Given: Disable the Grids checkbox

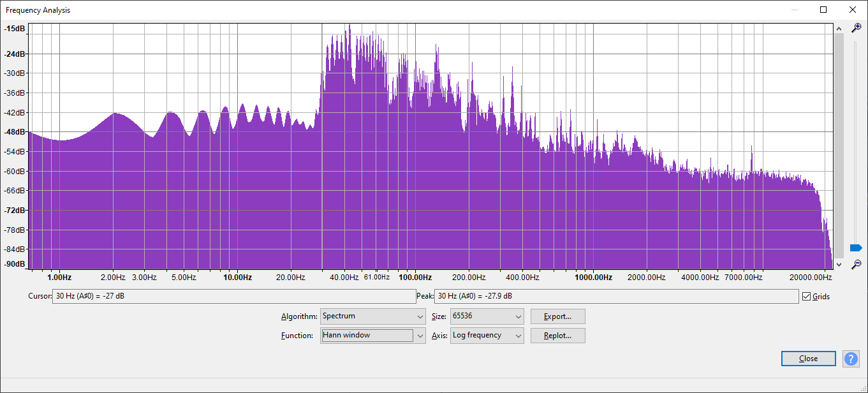Looking at the screenshot, I should (x=807, y=296).
